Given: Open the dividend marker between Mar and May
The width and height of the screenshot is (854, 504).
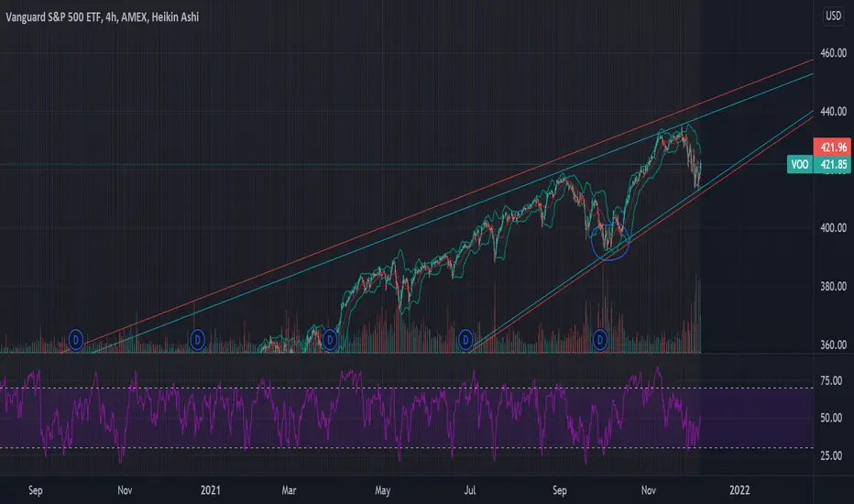Looking at the screenshot, I should 330,340.
